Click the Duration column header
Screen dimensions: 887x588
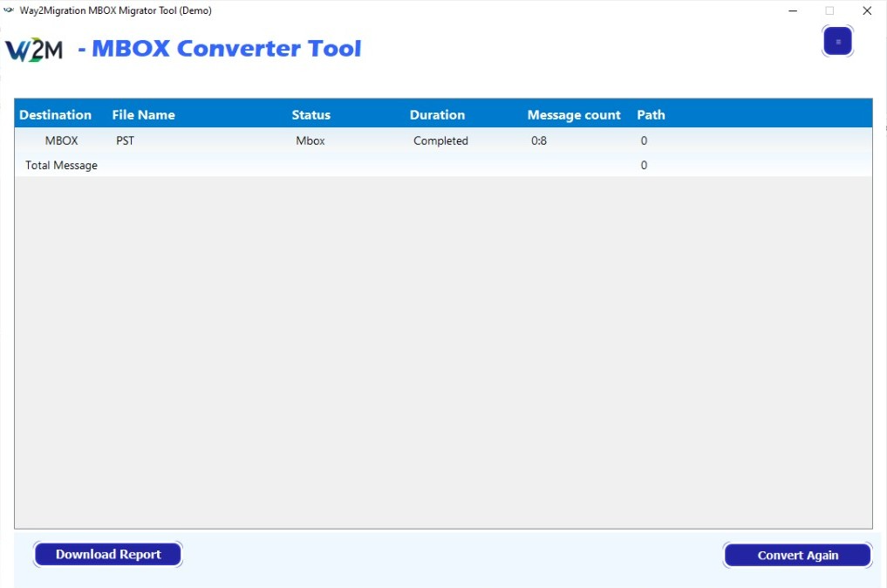pyautogui.click(x=437, y=115)
